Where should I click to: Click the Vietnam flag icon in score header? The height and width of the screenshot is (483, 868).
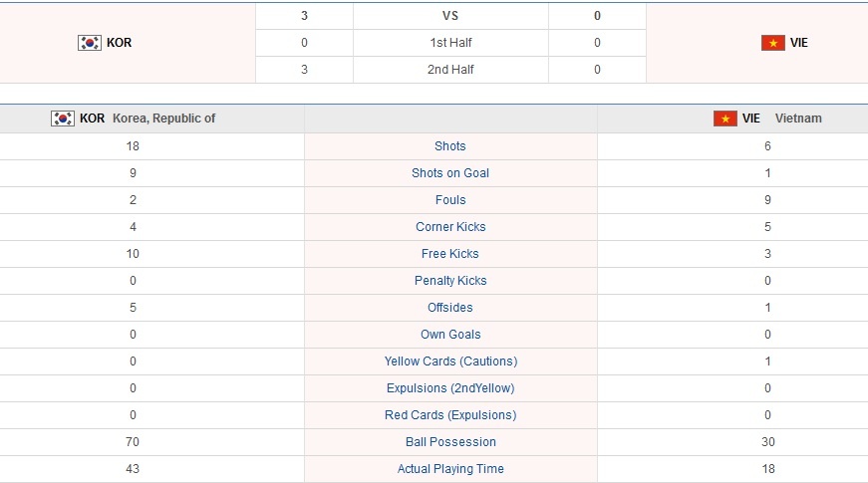[x=772, y=43]
